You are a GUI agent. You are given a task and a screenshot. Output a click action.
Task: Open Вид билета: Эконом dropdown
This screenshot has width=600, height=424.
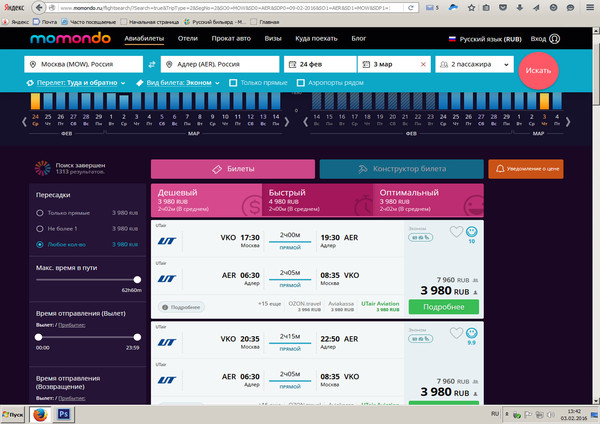[178, 83]
